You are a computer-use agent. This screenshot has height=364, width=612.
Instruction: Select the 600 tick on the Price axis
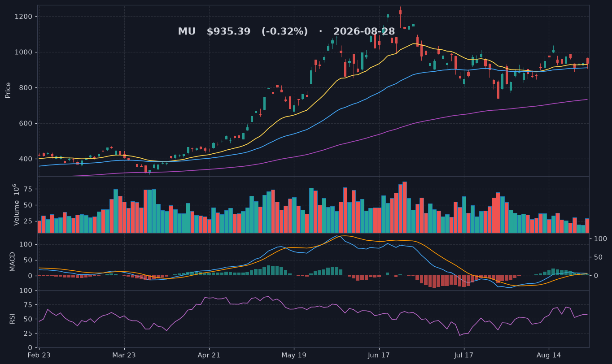tap(26, 123)
